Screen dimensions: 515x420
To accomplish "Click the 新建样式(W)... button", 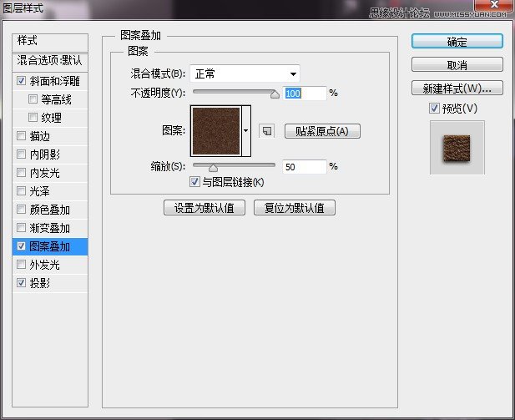I will tap(457, 88).
